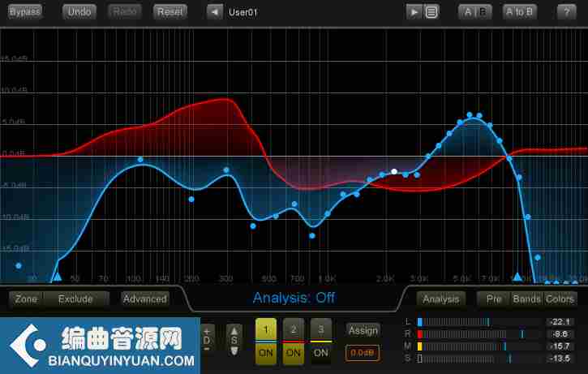588x374 pixels.
Task: Click the S control down arrow
Action: pos(234,351)
